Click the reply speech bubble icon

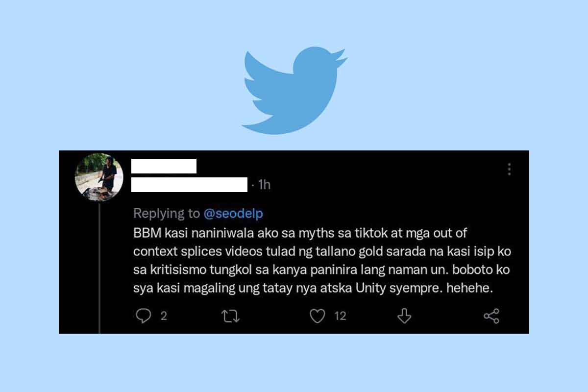point(143,316)
